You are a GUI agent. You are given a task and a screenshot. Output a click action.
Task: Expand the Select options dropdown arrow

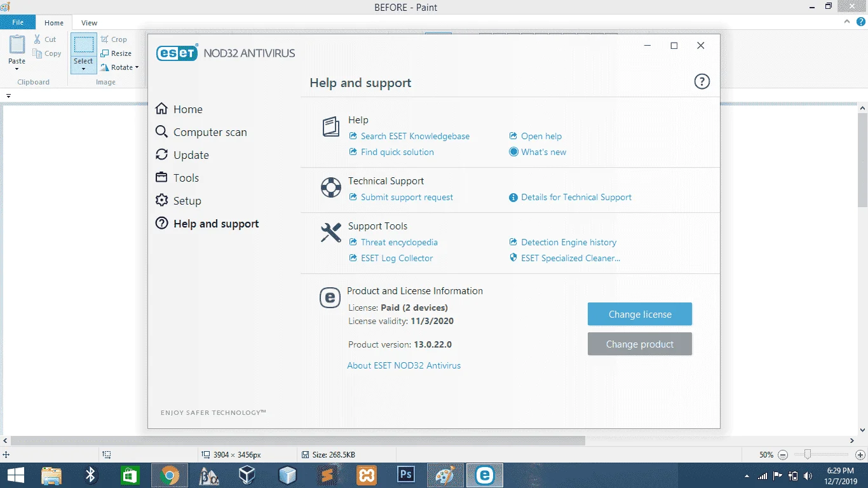pyautogui.click(x=83, y=69)
